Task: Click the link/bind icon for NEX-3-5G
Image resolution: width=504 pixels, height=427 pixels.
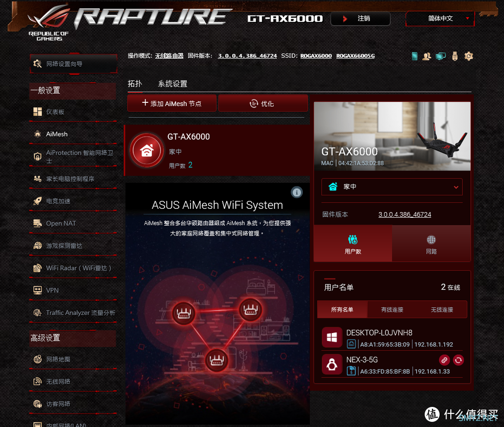Action: pos(444,360)
